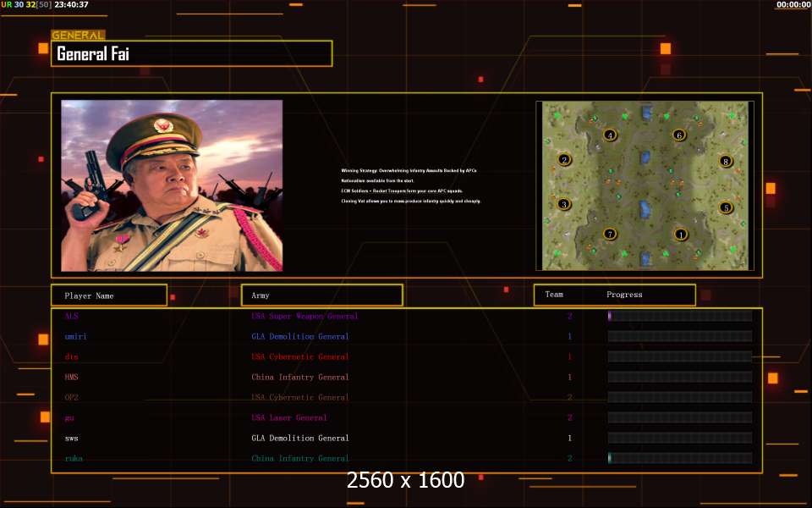This screenshot has height=508, width=812.
Task: Click the 'Winning Strategy' description line
Action: 409,170
